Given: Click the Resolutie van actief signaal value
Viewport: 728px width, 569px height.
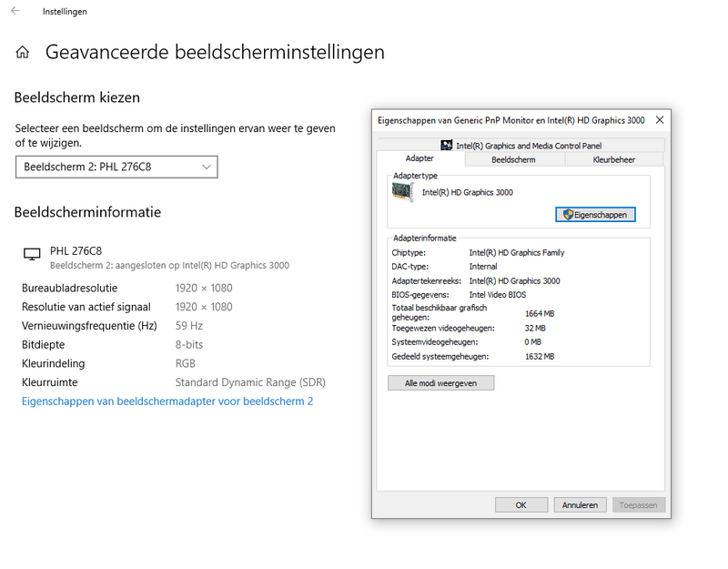Looking at the screenshot, I should click(x=204, y=307).
